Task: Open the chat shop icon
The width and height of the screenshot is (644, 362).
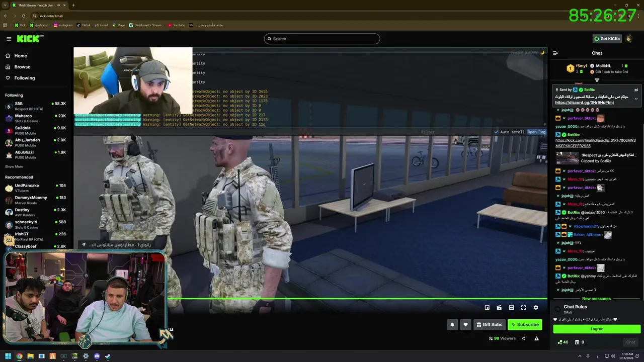Action: tap(577, 342)
